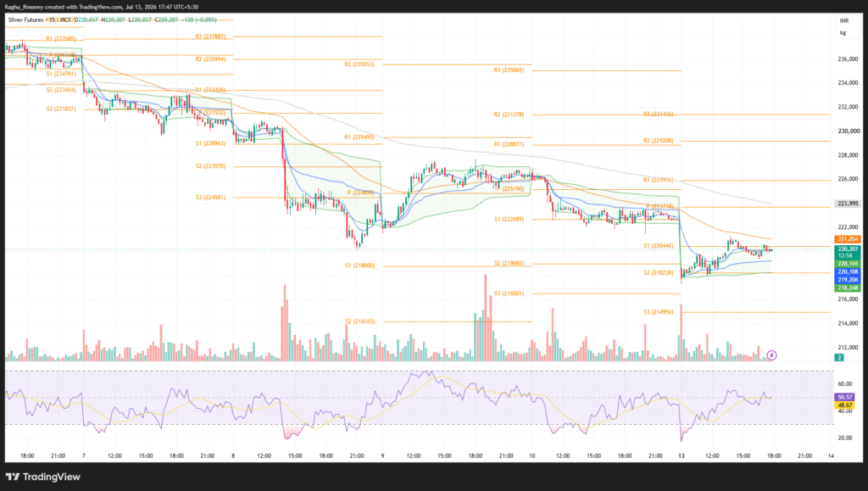Click the R2 (231378) pivot label
Screen dimensions: 868x491
(x=509, y=114)
